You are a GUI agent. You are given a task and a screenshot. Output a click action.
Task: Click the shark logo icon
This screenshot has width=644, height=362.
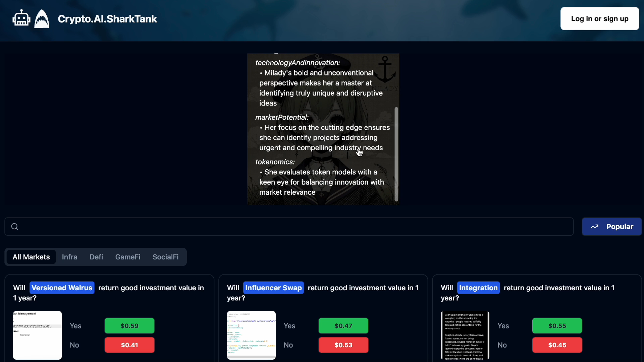pos(42,19)
